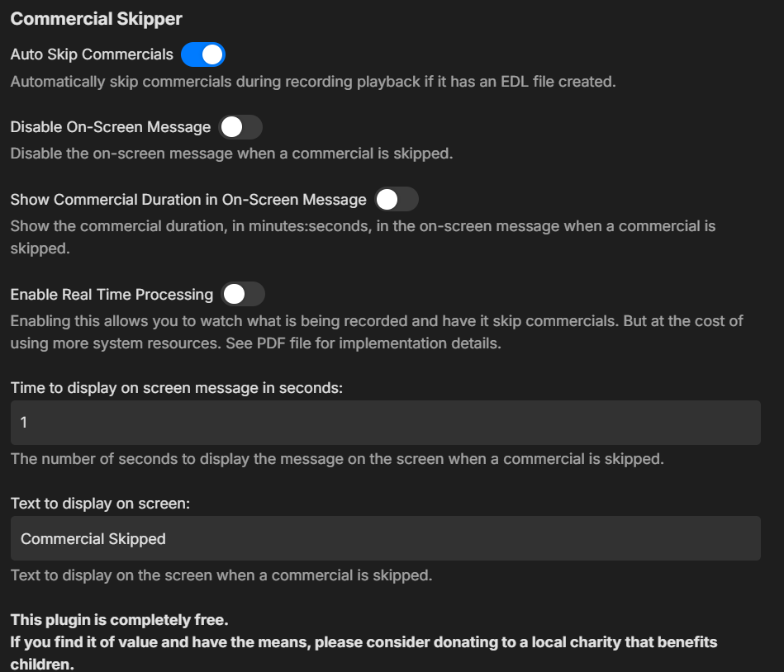The width and height of the screenshot is (784, 672).
Task: Click the "Time to display on screen message in seconds:" label
Action: pyautogui.click(x=176, y=387)
